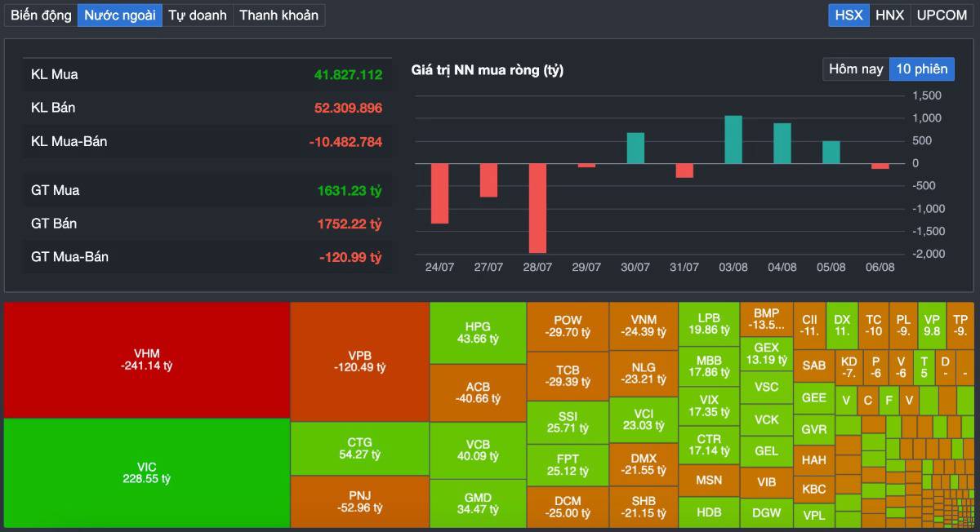This screenshot has width=980, height=532.
Task: Select the NLG -23.21 tỷ tile
Action: pyautogui.click(x=644, y=374)
